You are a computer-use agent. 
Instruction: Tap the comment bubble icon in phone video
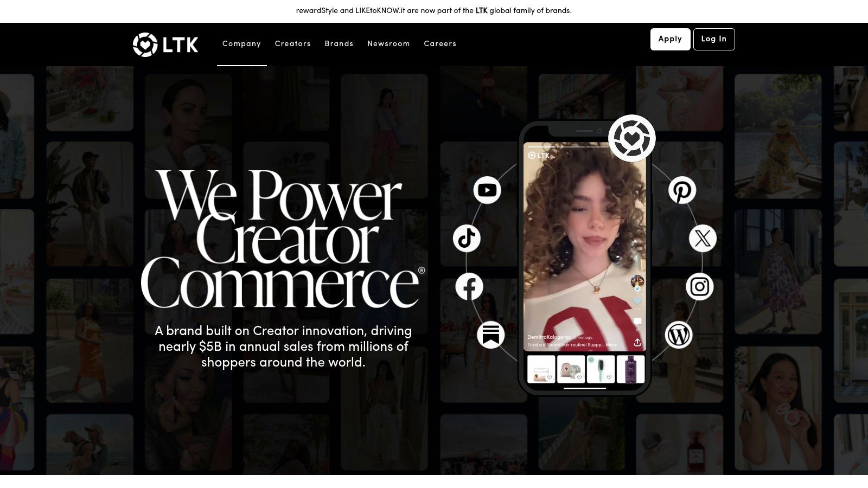[637, 322]
